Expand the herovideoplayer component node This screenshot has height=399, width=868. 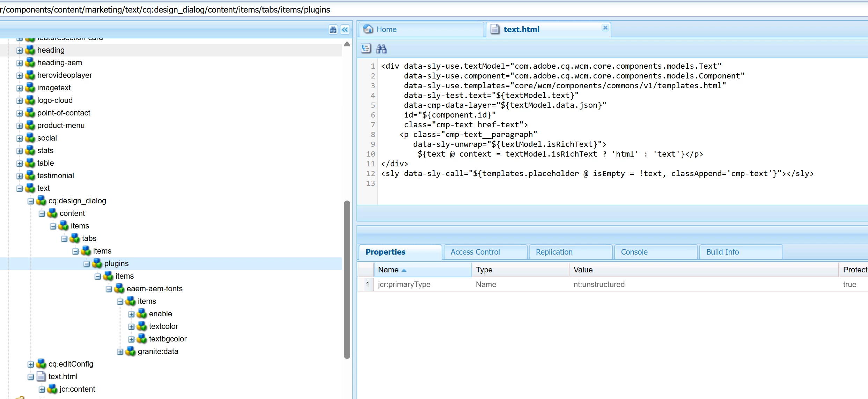(x=20, y=75)
